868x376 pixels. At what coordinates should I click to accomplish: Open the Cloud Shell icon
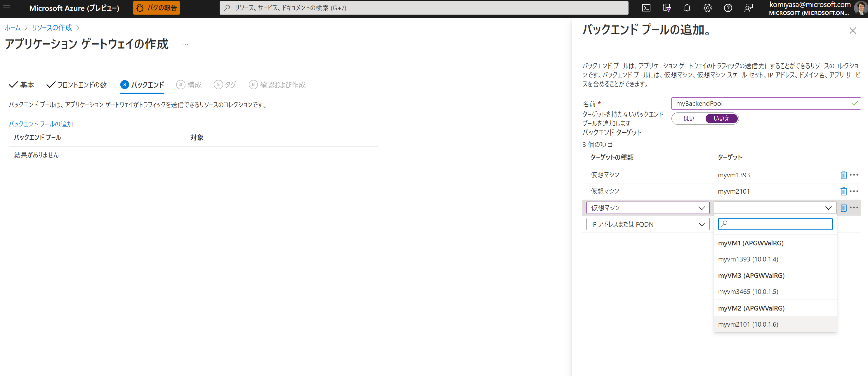point(646,8)
